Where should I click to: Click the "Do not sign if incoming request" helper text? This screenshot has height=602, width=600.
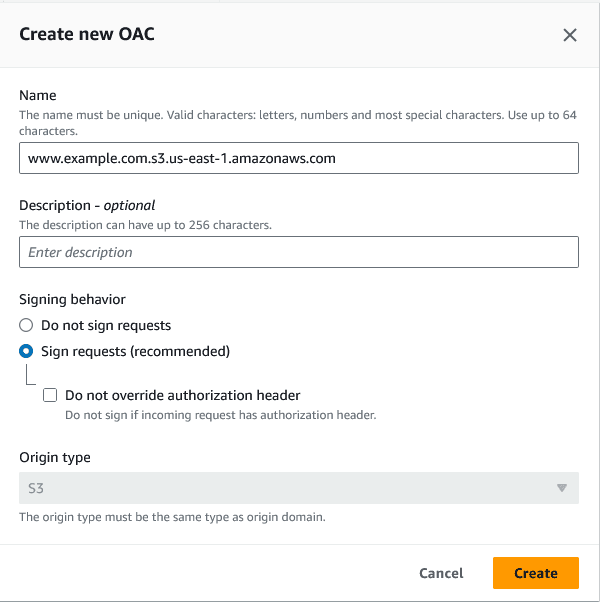220,414
